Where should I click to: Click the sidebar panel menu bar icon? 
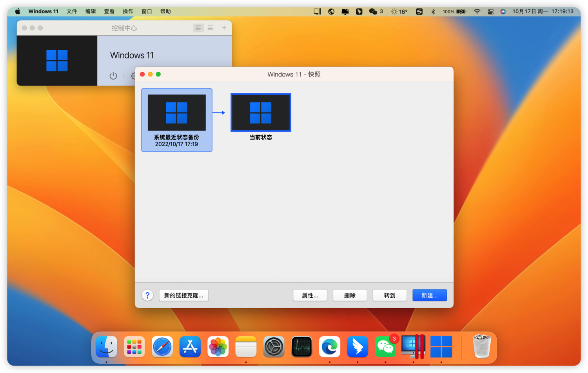[318, 11]
